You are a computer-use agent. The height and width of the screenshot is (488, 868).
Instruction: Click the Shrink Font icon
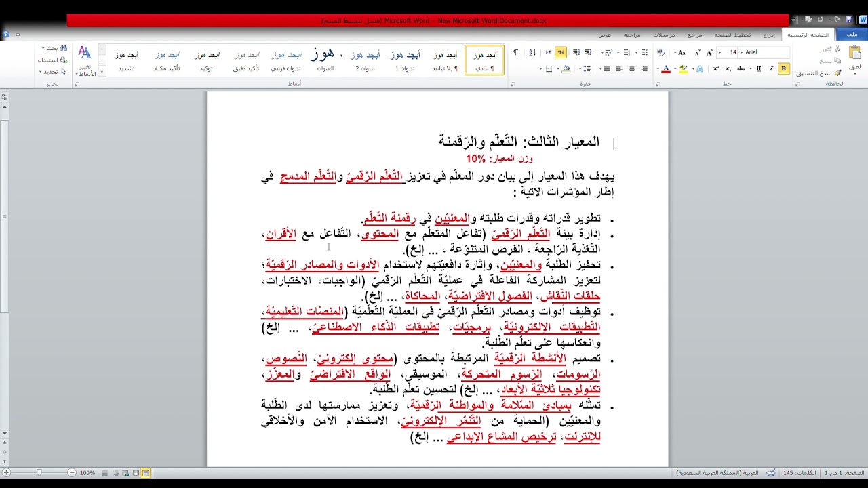click(x=698, y=52)
